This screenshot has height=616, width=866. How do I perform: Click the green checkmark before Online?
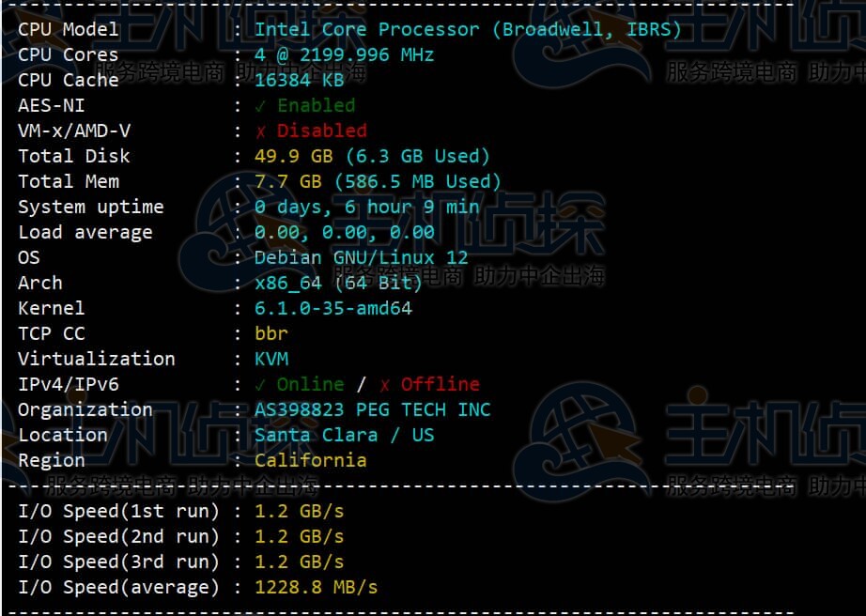point(260,385)
